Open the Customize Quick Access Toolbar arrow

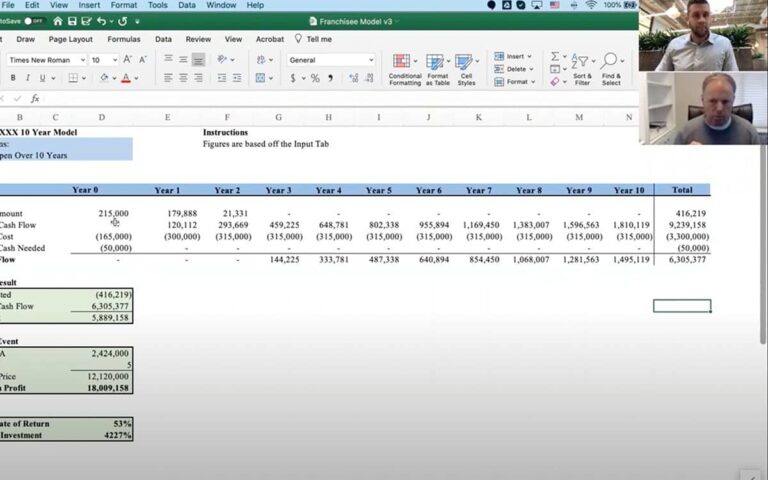pos(137,22)
